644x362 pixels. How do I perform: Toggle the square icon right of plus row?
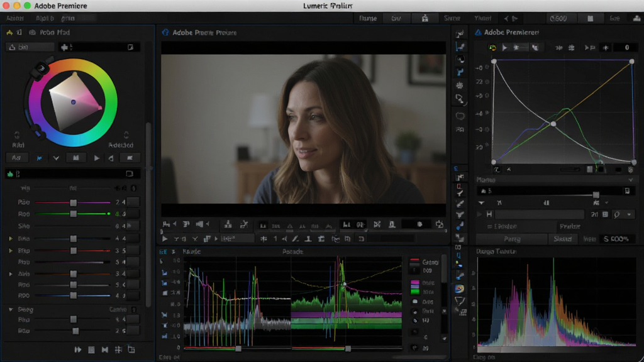click(130, 47)
